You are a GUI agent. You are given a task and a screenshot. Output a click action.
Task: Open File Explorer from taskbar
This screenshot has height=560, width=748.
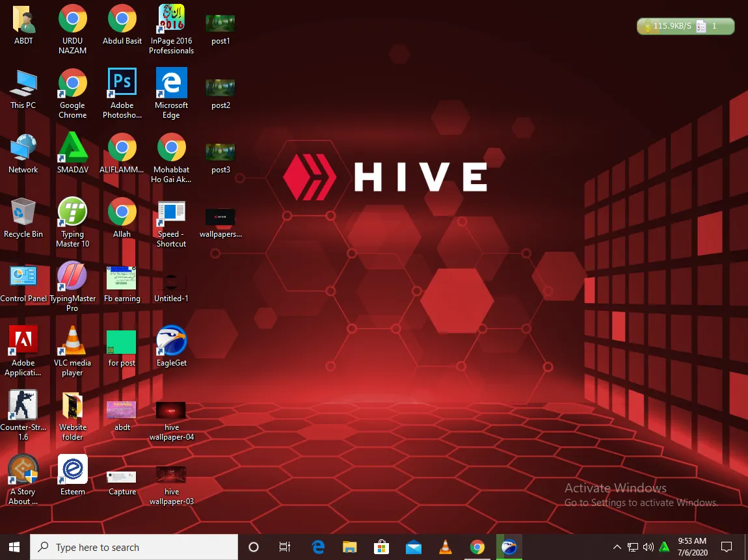click(x=350, y=547)
